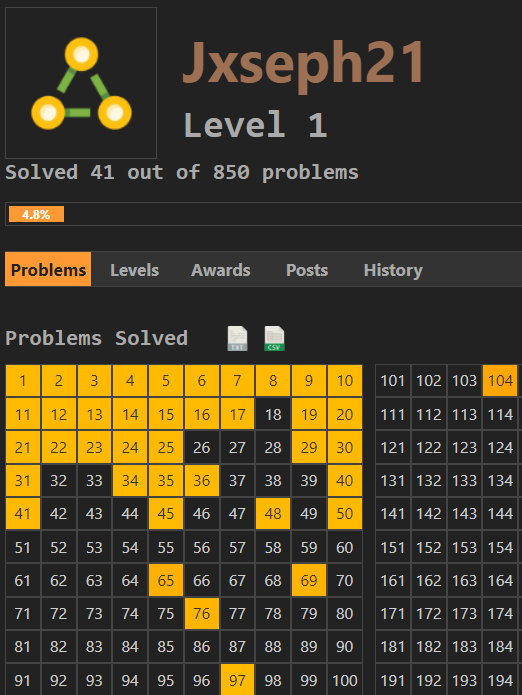The width and height of the screenshot is (522, 695).
Task: Open solved problem 48
Action: [x=273, y=514]
